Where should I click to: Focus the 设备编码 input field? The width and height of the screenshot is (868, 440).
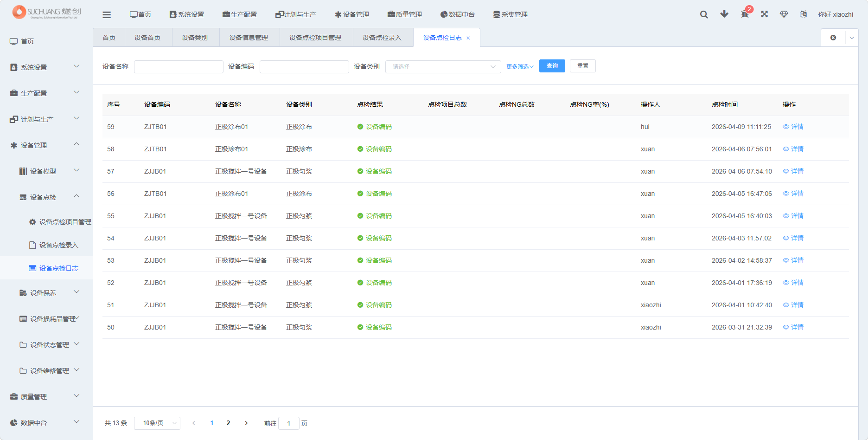coord(304,67)
